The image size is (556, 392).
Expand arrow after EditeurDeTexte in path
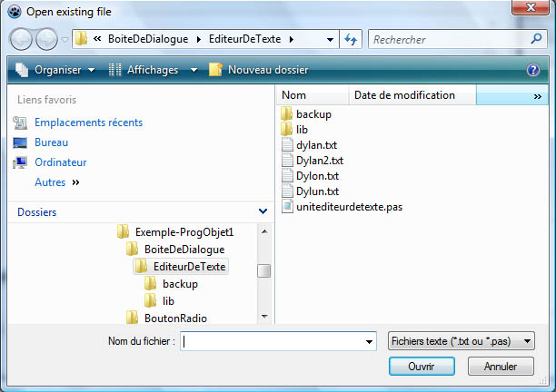[x=292, y=39]
